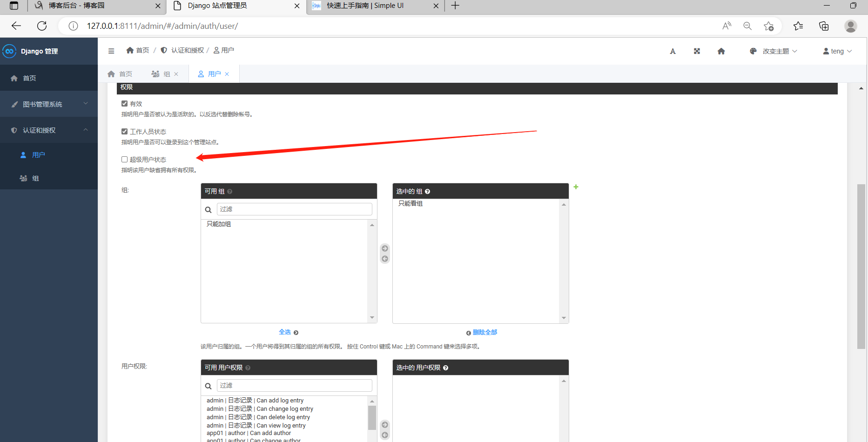Click the browser address bar URL
This screenshot has width=868, height=442.
point(162,26)
